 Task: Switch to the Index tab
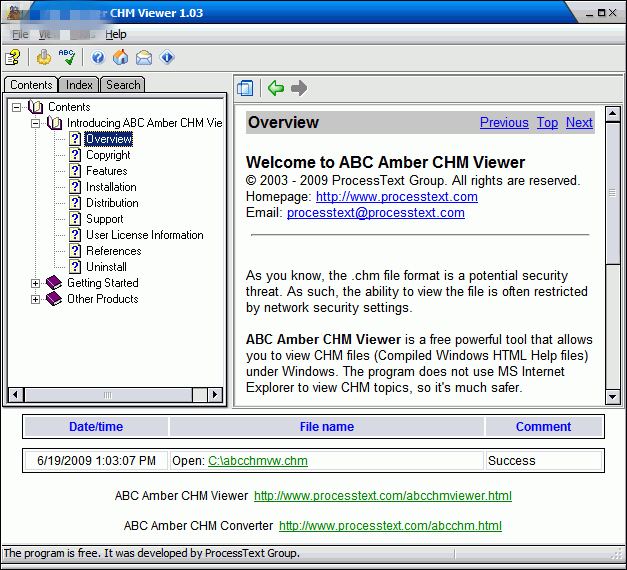[x=79, y=85]
